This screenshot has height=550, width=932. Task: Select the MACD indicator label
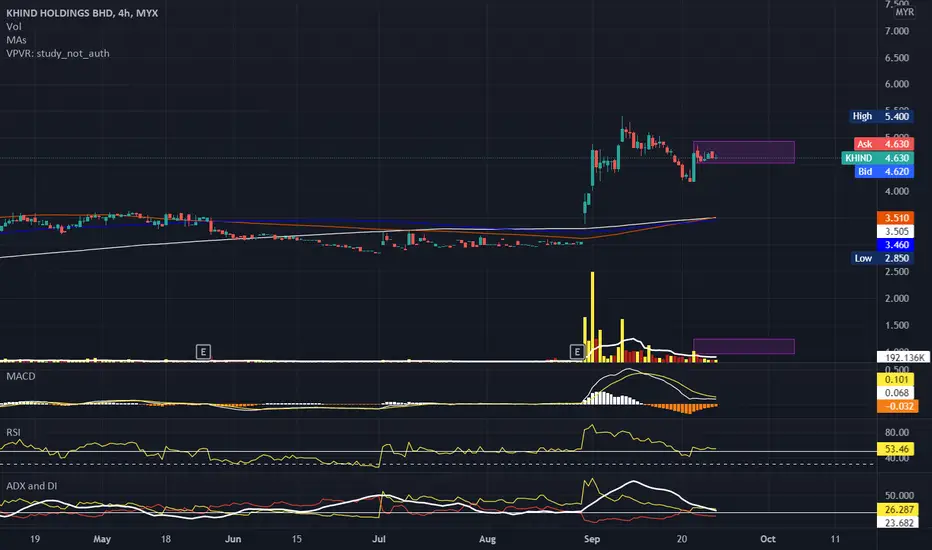21,376
